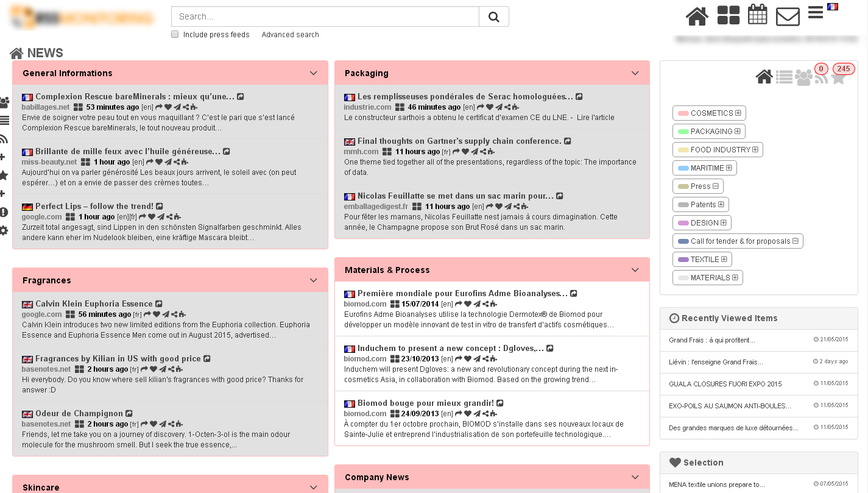
Task: Toggle the Skincare panel chevron
Action: click(x=313, y=488)
